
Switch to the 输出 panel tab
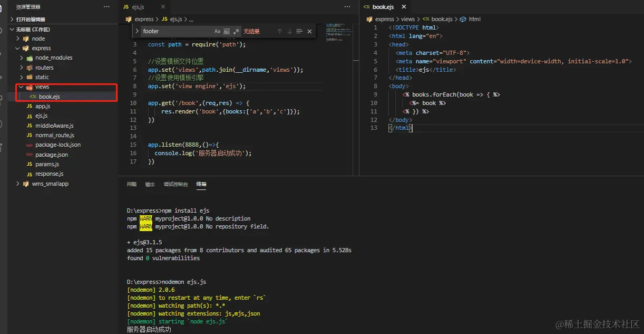[x=150, y=184]
